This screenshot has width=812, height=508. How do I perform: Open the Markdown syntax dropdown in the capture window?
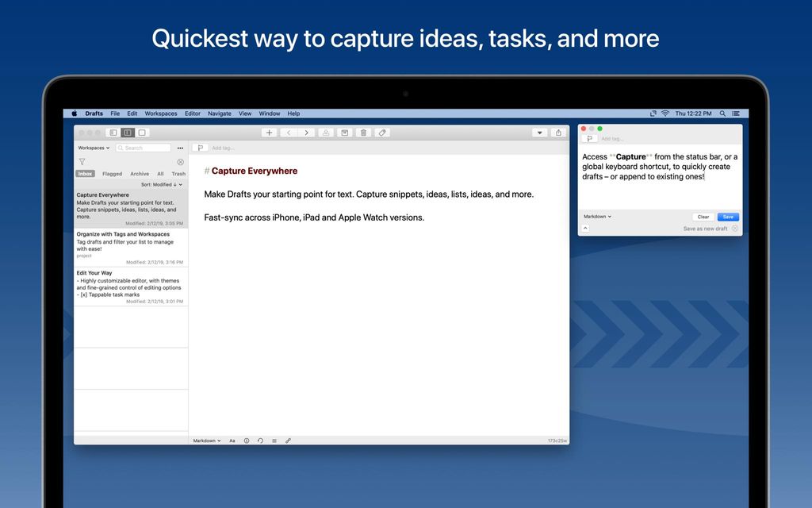597,216
